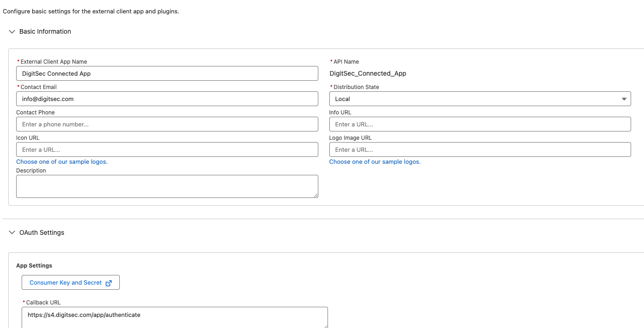Click the Callback URL text area
The width and height of the screenshot is (644, 328).
click(175, 317)
